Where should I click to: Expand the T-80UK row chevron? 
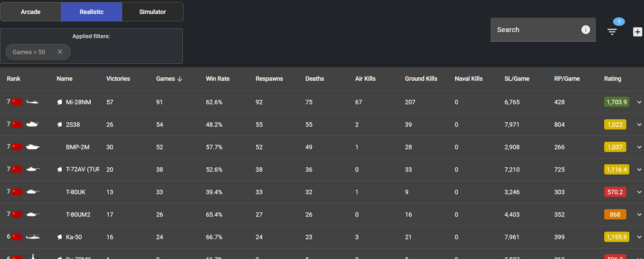click(x=639, y=192)
